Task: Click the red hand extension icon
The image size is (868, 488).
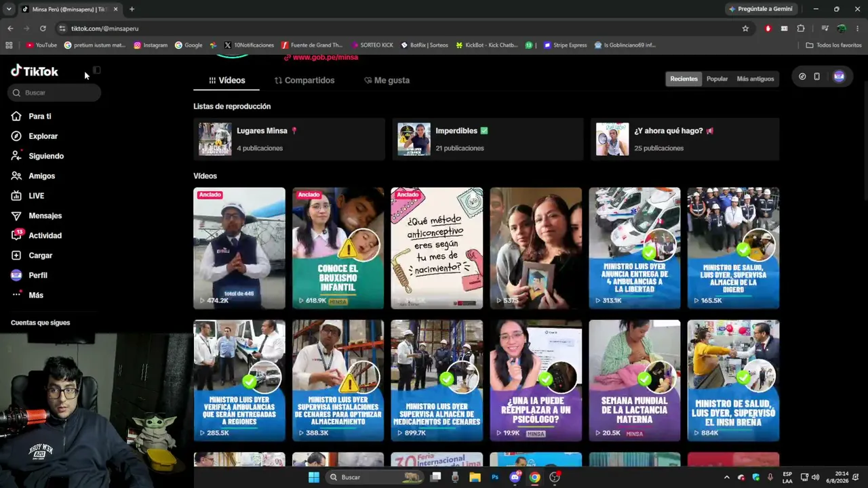Action: click(768, 28)
